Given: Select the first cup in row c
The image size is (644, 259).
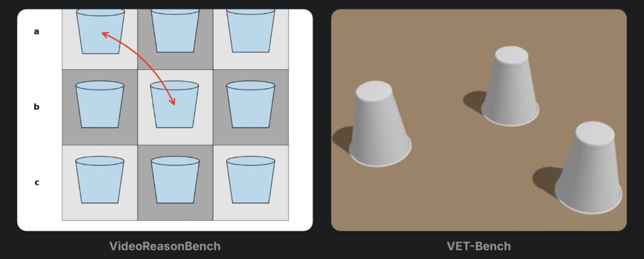Looking at the screenshot, I should tap(100, 180).
